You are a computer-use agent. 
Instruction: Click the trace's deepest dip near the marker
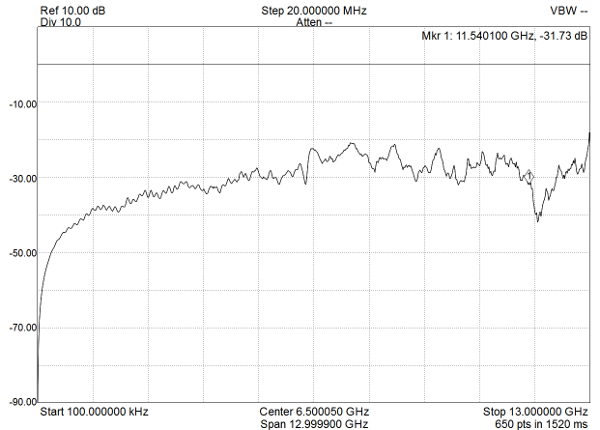538,219
